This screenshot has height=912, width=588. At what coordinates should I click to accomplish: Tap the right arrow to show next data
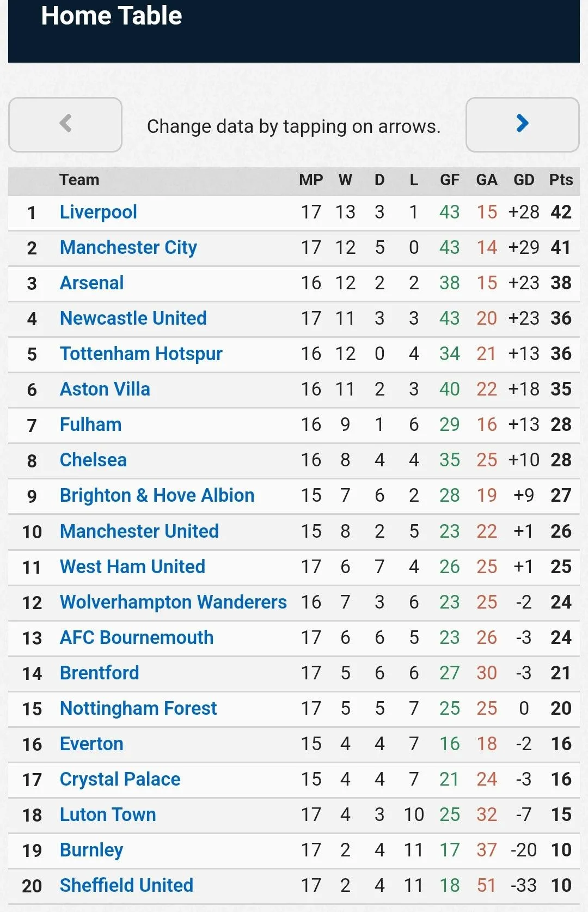(522, 124)
